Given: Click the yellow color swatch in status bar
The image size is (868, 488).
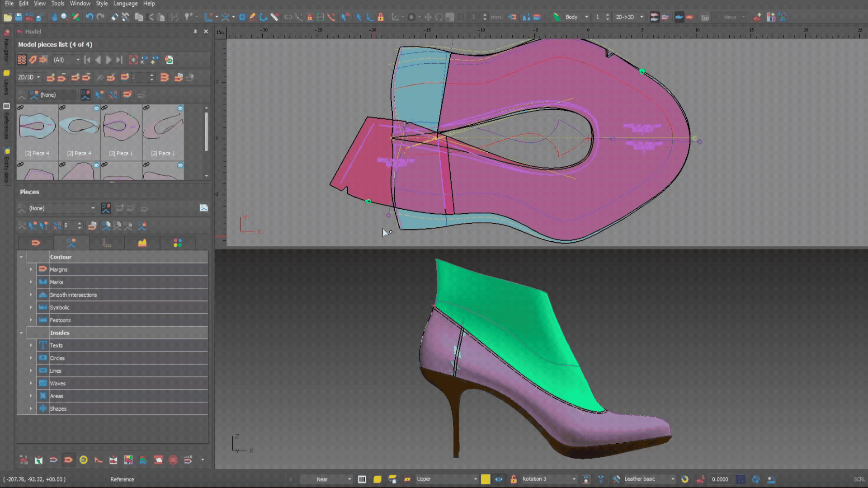Looking at the screenshot, I should click(x=485, y=479).
